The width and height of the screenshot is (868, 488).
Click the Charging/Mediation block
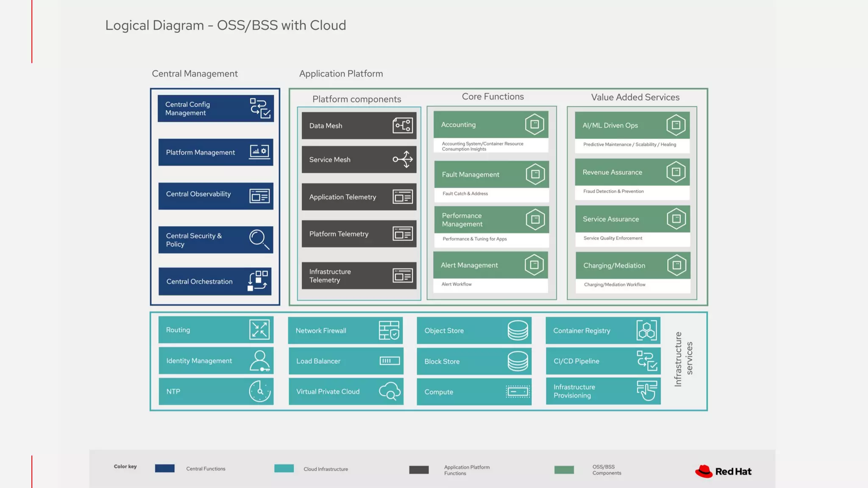(633, 266)
